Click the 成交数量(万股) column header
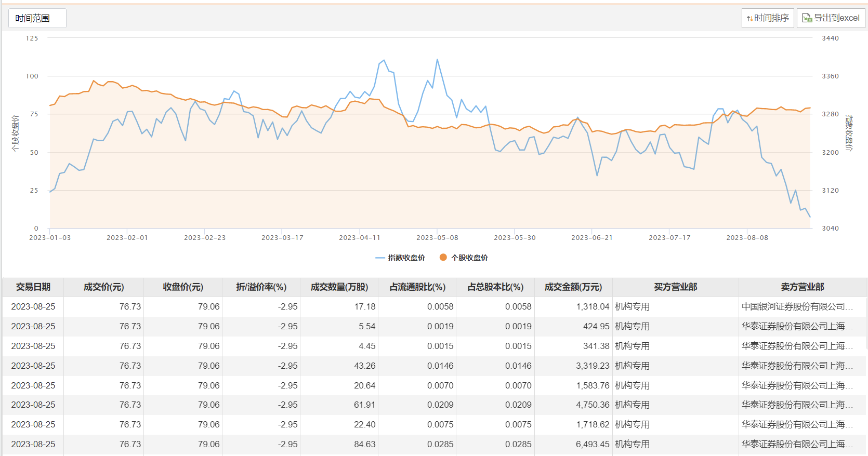The image size is (868, 456). click(339, 287)
